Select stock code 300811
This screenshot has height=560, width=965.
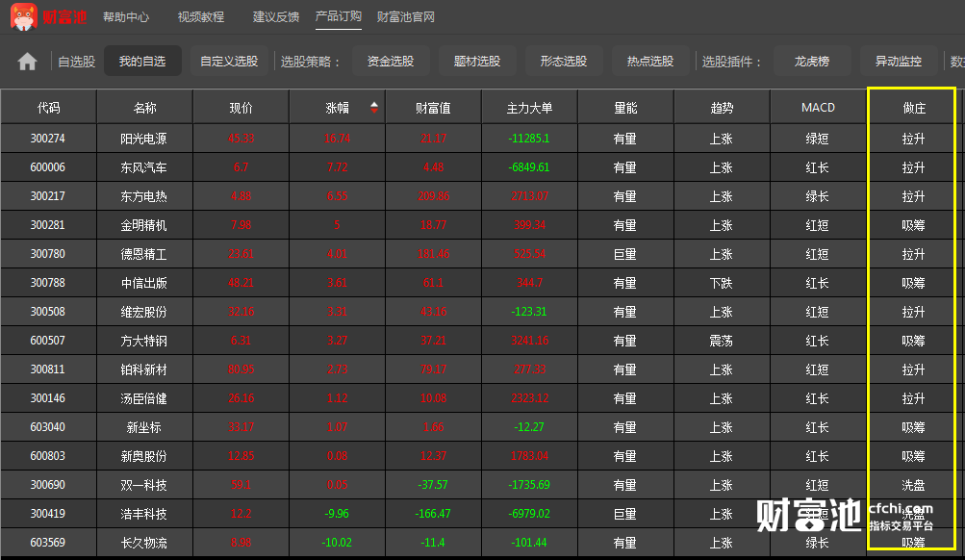(x=47, y=369)
